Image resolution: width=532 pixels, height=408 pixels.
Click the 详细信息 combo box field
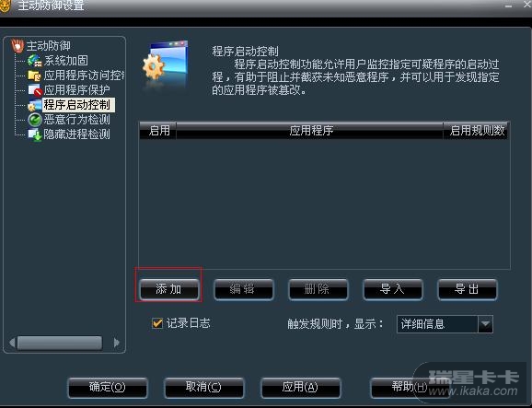click(445, 324)
